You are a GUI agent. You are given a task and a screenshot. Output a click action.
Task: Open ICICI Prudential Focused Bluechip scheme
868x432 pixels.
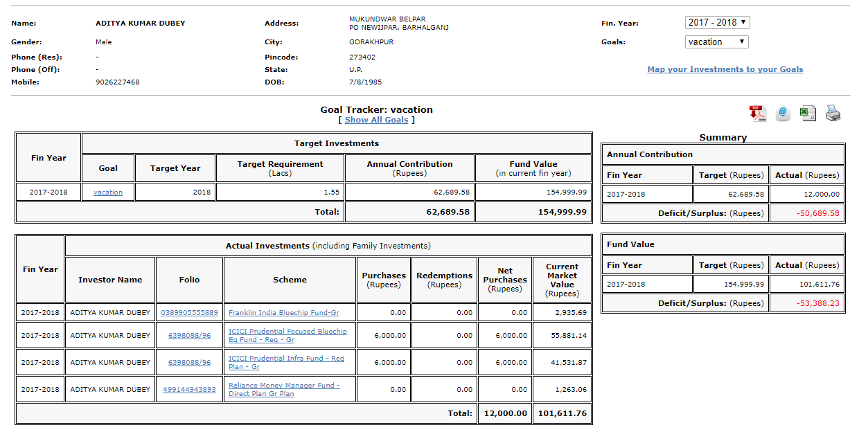click(x=287, y=336)
